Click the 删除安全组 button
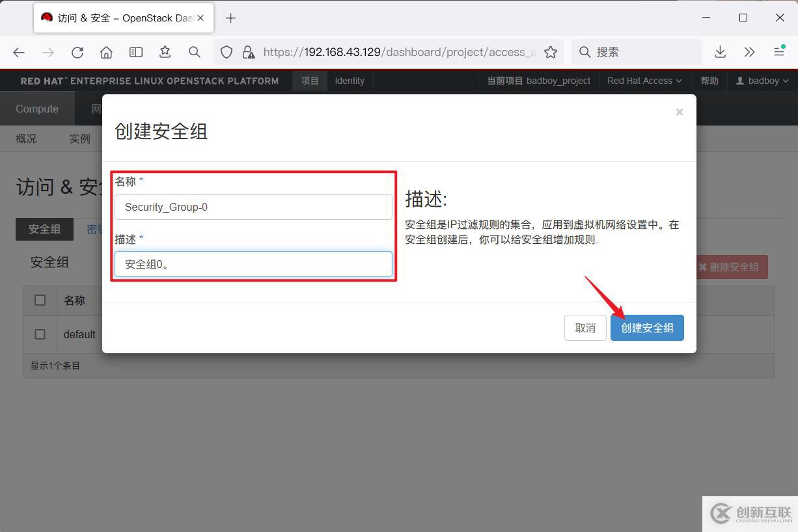 [x=732, y=267]
